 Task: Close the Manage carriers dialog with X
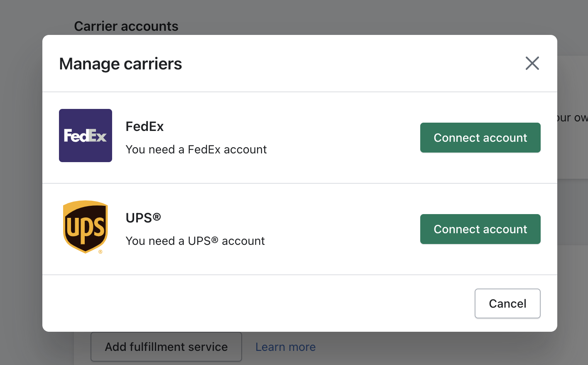pos(532,63)
